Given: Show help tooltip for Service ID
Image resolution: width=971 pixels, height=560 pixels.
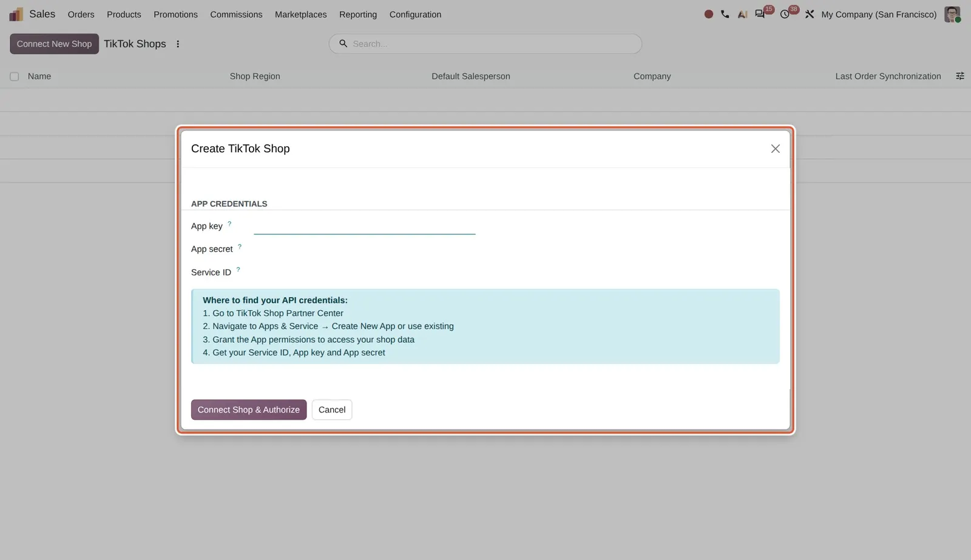Looking at the screenshot, I should (238, 270).
